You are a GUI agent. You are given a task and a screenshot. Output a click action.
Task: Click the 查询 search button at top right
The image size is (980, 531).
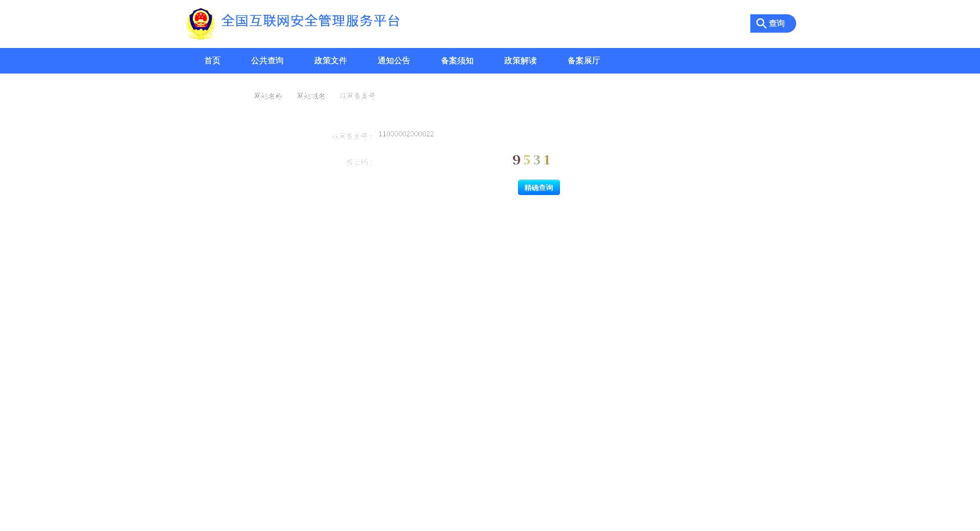[773, 23]
